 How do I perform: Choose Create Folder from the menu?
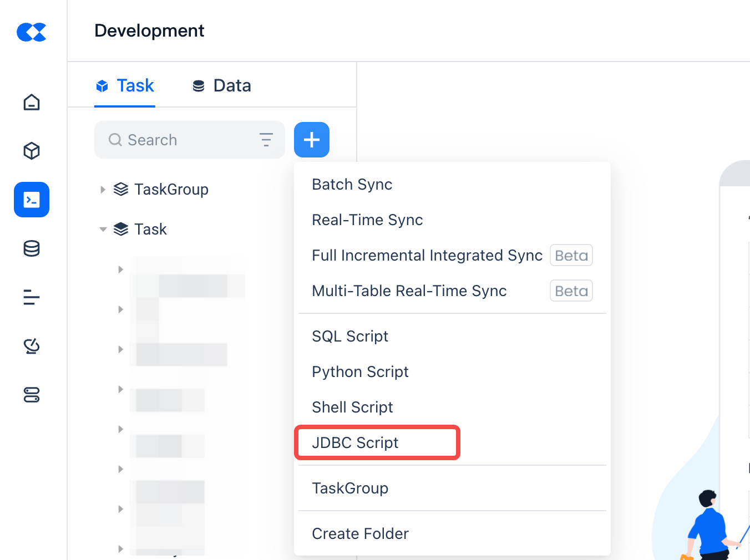pyautogui.click(x=360, y=533)
